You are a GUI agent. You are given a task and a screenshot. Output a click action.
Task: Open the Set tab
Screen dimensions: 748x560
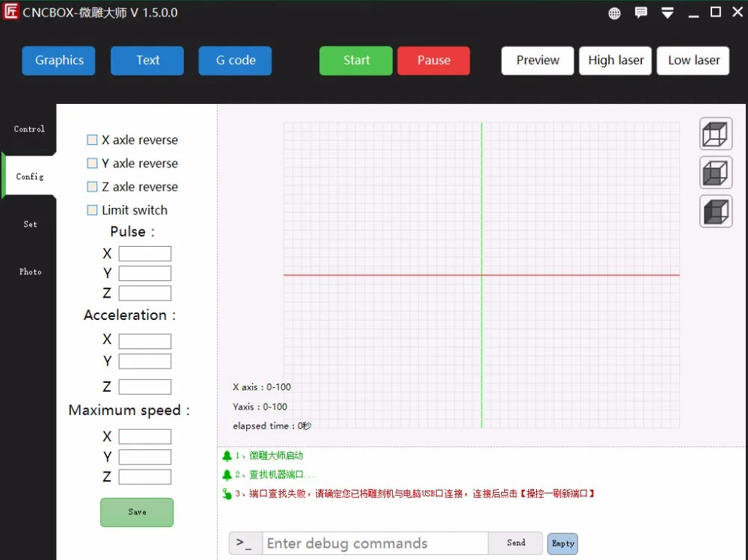click(x=30, y=224)
